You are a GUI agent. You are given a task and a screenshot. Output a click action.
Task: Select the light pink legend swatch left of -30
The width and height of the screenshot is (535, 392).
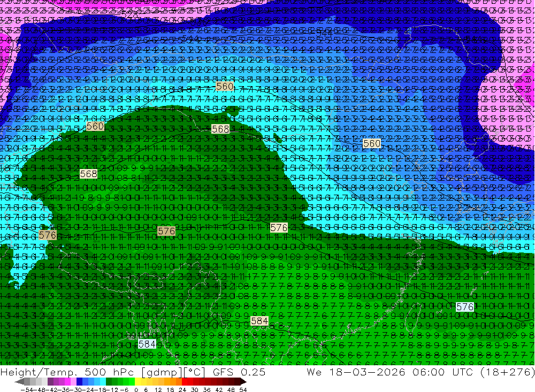click(x=73, y=382)
